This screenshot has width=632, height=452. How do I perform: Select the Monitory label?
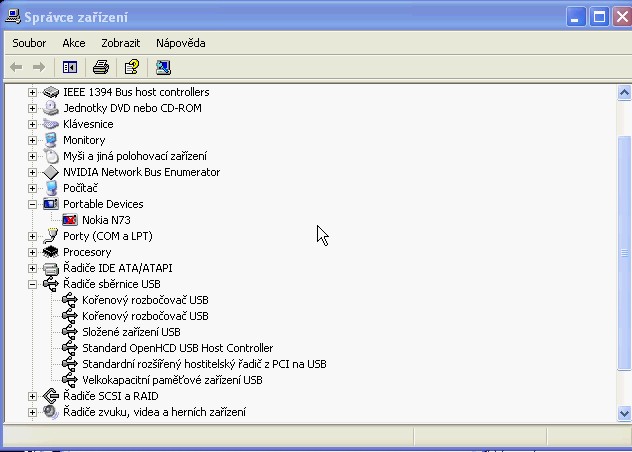point(84,140)
